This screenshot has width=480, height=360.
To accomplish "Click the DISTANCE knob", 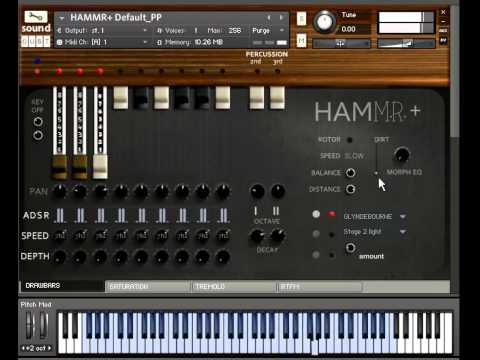I will [350, 189].
